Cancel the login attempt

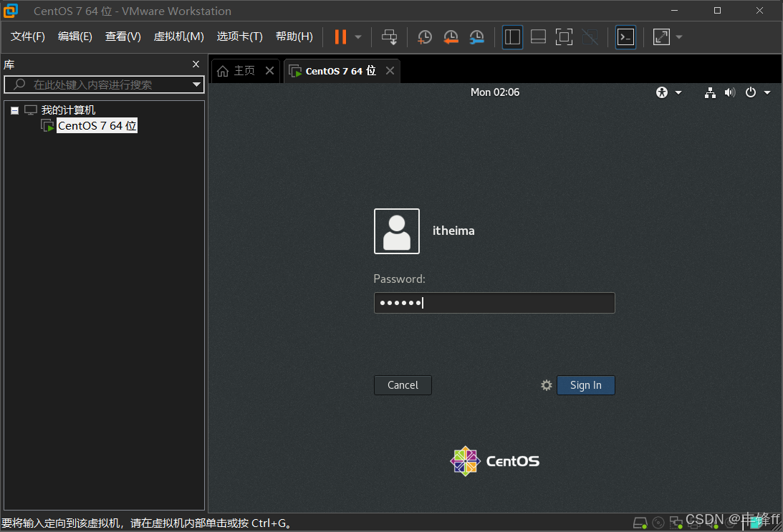point(403,385)
